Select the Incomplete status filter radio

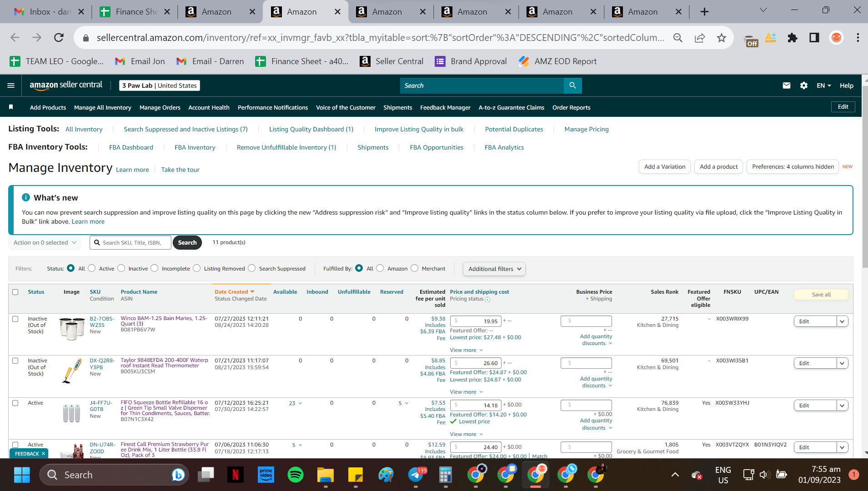pos(155,268)
